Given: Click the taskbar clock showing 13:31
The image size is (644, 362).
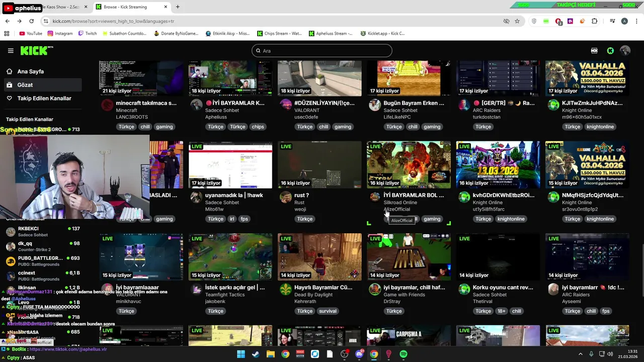Looking at the screenshot, I should click(629, 354).
